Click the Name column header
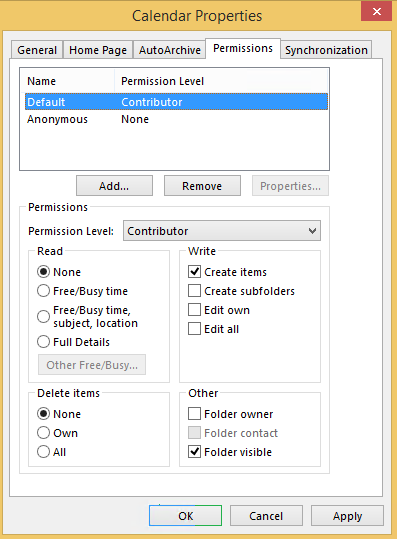 click(67, 81)
